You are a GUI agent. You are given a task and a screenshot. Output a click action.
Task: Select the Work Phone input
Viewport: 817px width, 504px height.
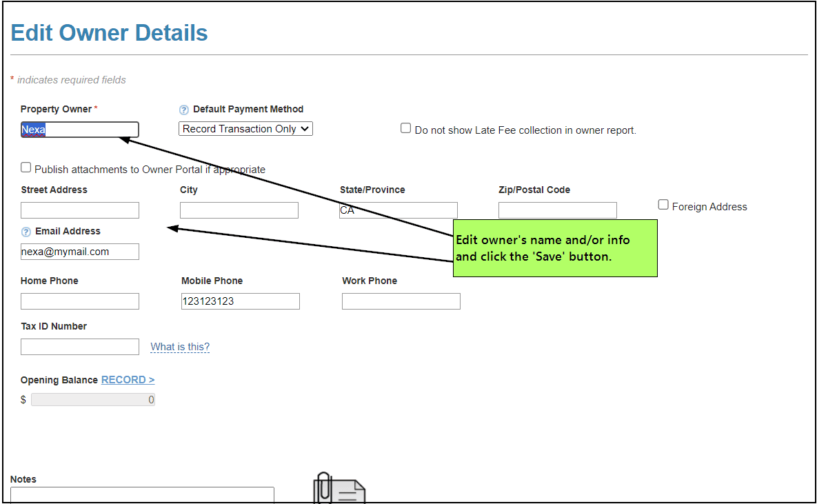coord(401,301)
